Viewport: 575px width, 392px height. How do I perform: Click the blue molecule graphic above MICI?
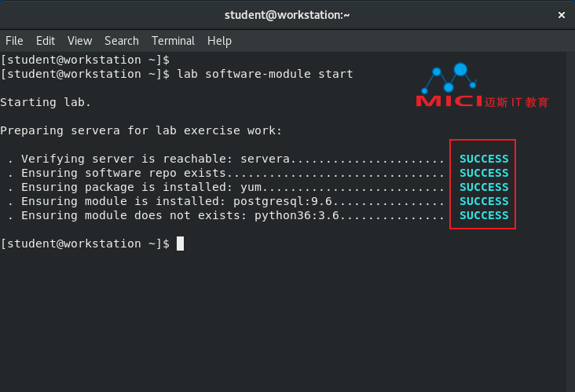click(x=449, y=78)
